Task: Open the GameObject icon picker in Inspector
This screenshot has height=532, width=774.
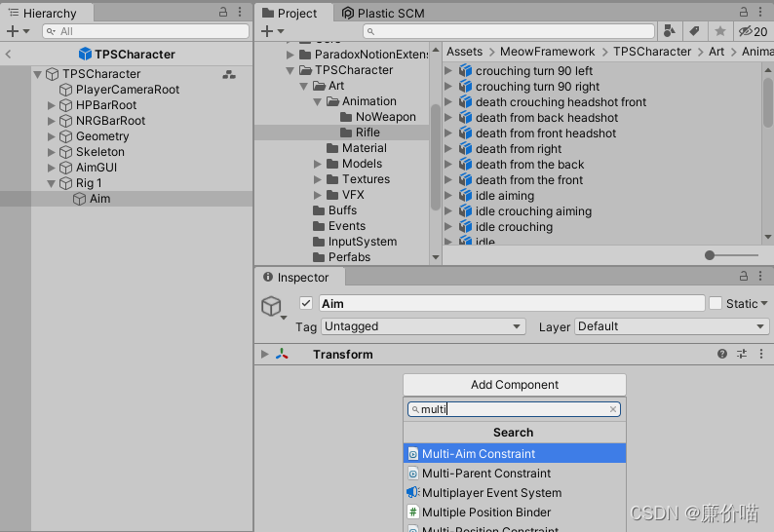Action: 274,308
